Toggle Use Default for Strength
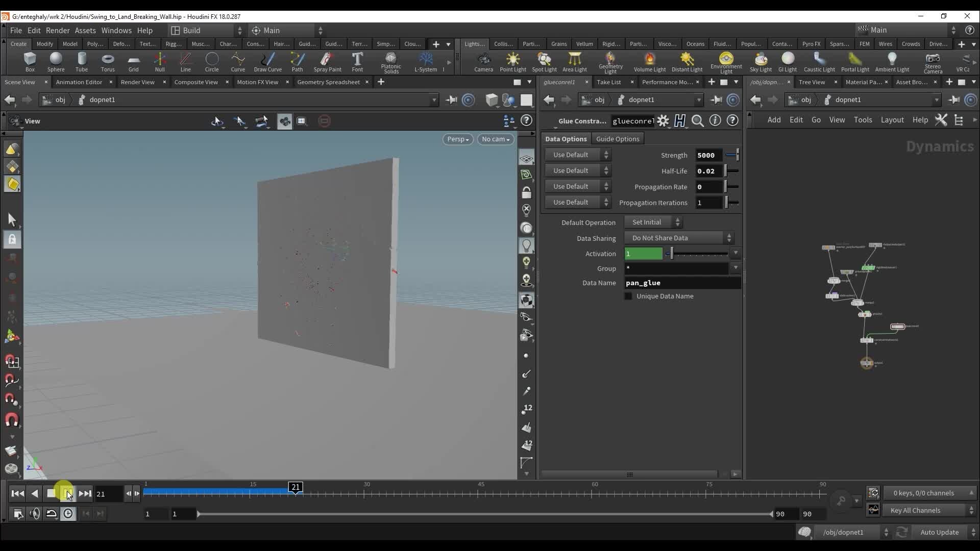This screenshot has height=551, width=980. (575, 155)
